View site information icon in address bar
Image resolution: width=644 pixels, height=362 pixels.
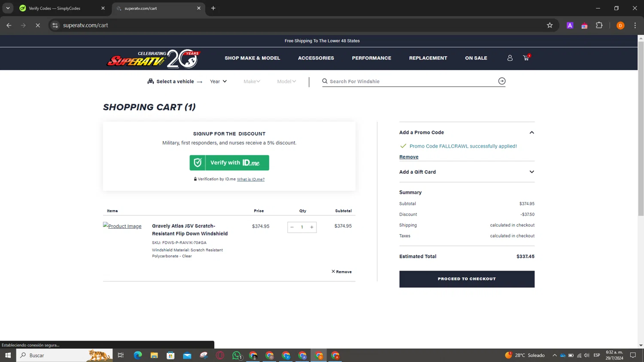(55, 25)
